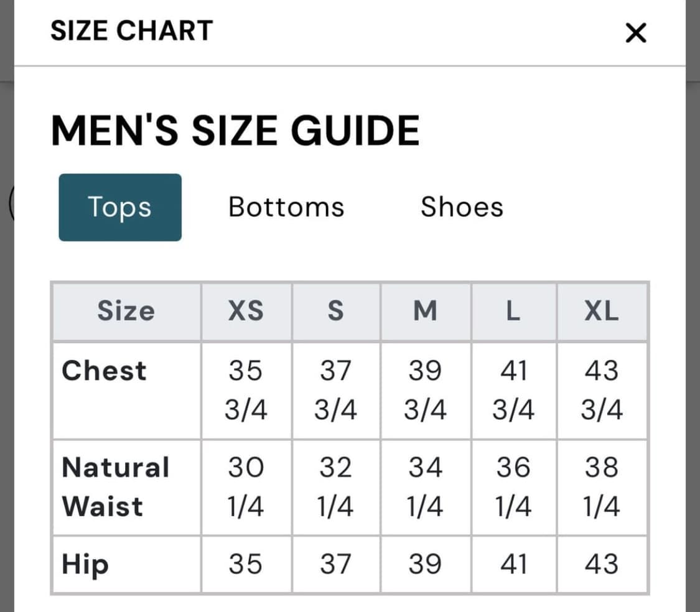The height and width of the screenshot is (612, 700).
Task: Click the L size column header
Action: point(513,311)
